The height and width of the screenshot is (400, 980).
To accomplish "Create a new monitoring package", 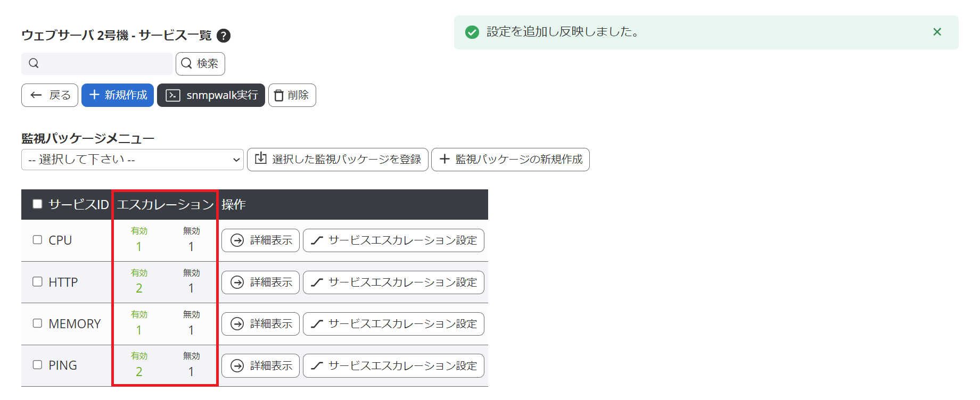I will 510,160.
